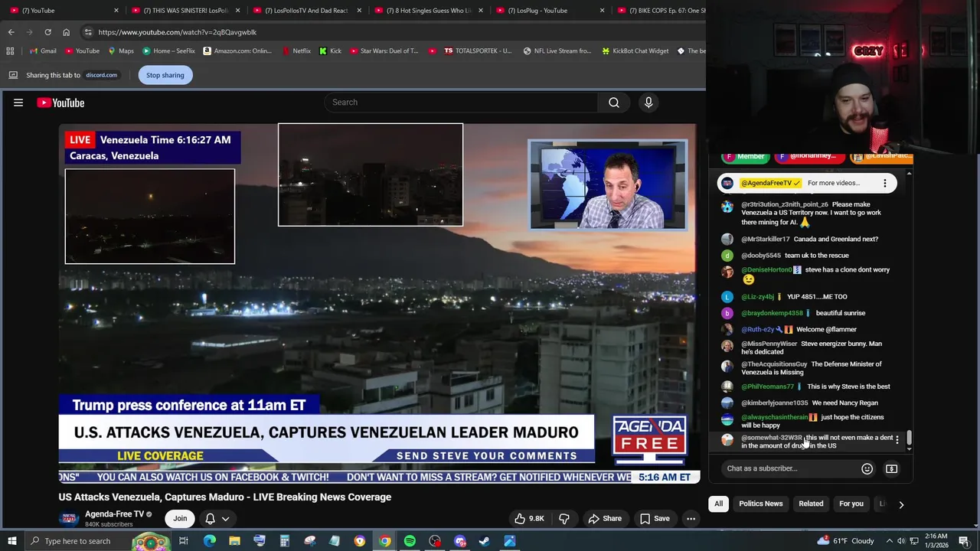
Task: Open Gmail bookmark
Action: click(x=42, y=51)
